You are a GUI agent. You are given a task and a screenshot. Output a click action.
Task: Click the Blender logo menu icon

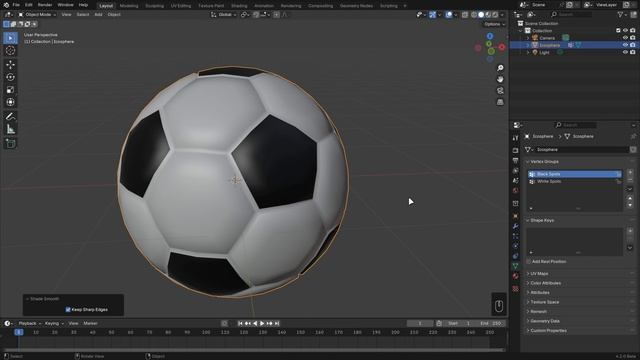click(x=6, y=5)
